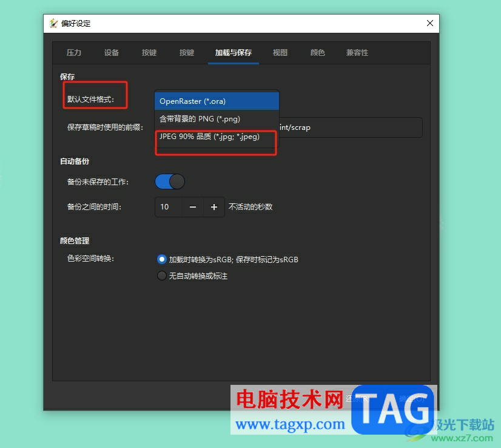Click the 自动备份 section heading

(75, 161)
